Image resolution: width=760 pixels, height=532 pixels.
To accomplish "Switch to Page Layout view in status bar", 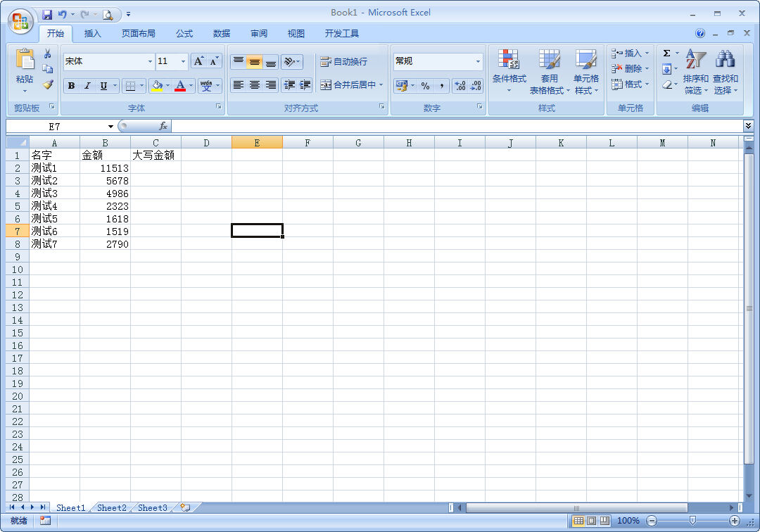I will pyautogui.click(x=591, y=520).
